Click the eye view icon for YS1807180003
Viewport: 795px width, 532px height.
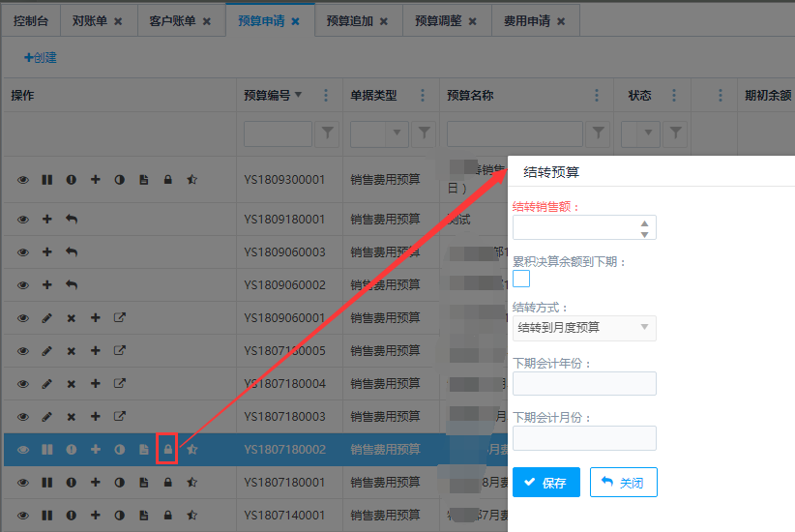coord(23,417)
